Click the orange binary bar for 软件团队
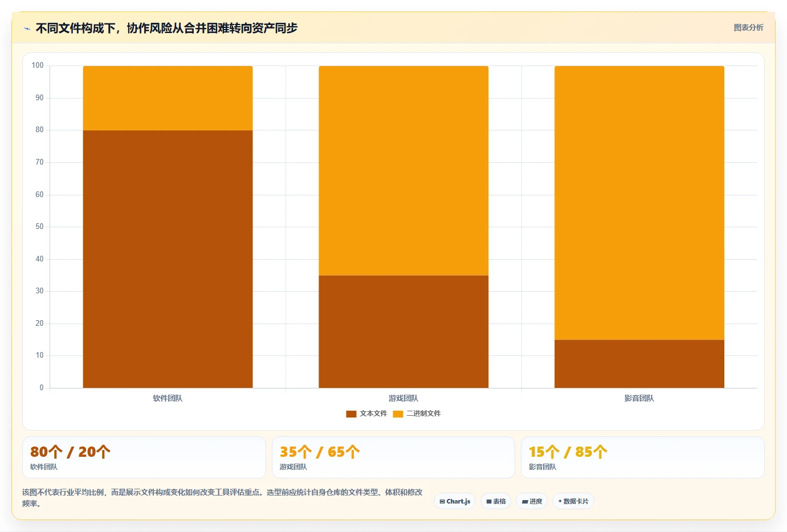Screen dimensions: 787x532 pos(168,98)
